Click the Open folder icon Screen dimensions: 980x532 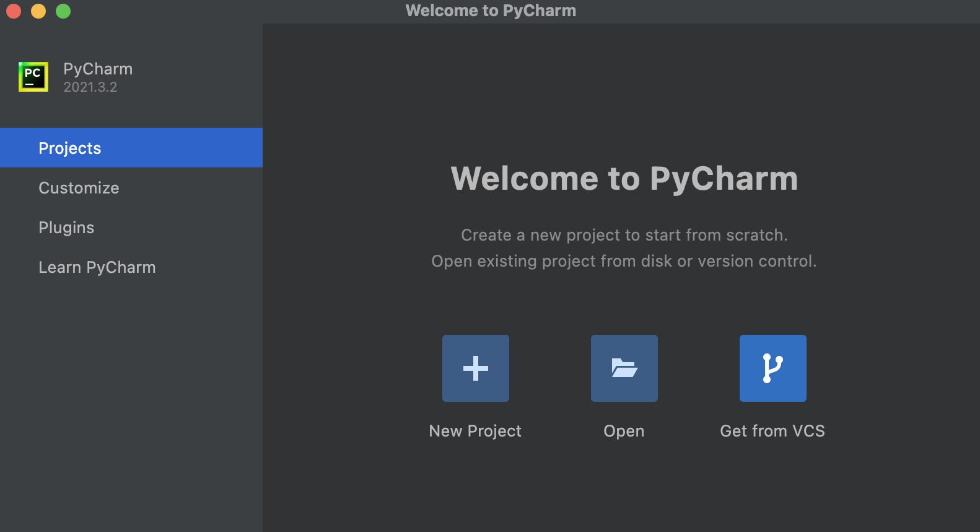(x=624, y=368)
